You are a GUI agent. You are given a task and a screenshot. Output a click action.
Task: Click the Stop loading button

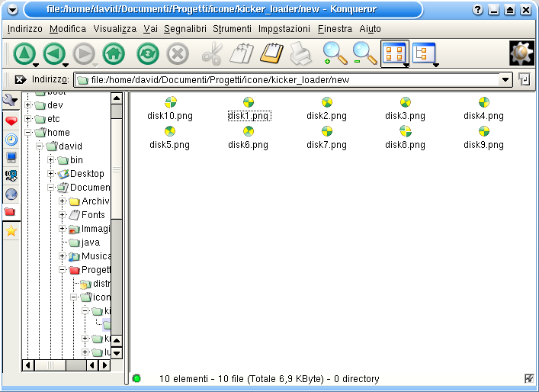coord(178,53)
